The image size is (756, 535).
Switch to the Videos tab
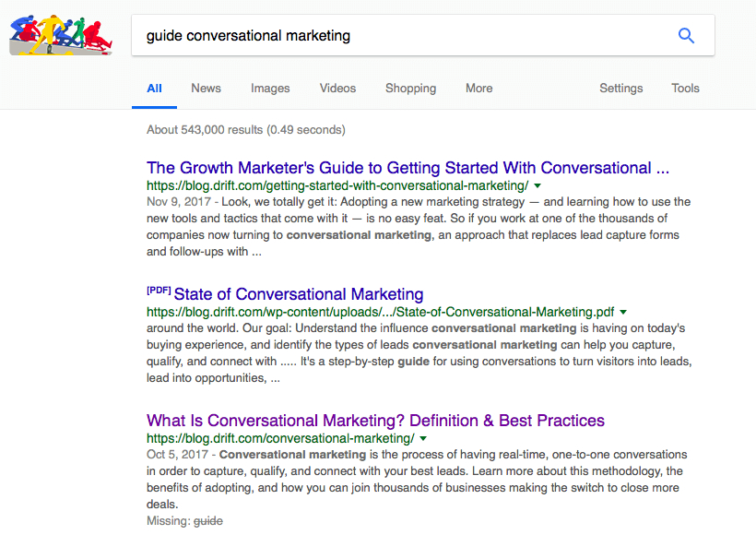(x=337, y=88)
